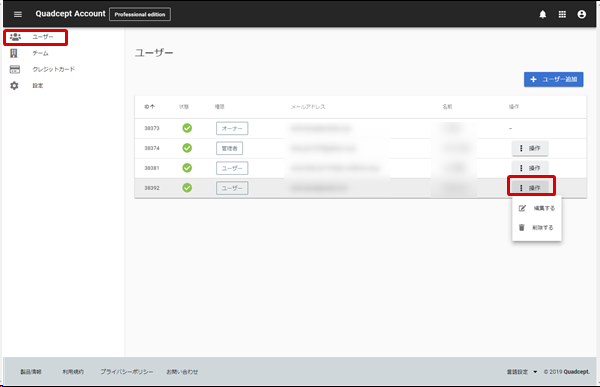This screenshot has height=387, width=600.
Task: Click the ユーザー role badge in row 38392
Action: click(232, 188)
